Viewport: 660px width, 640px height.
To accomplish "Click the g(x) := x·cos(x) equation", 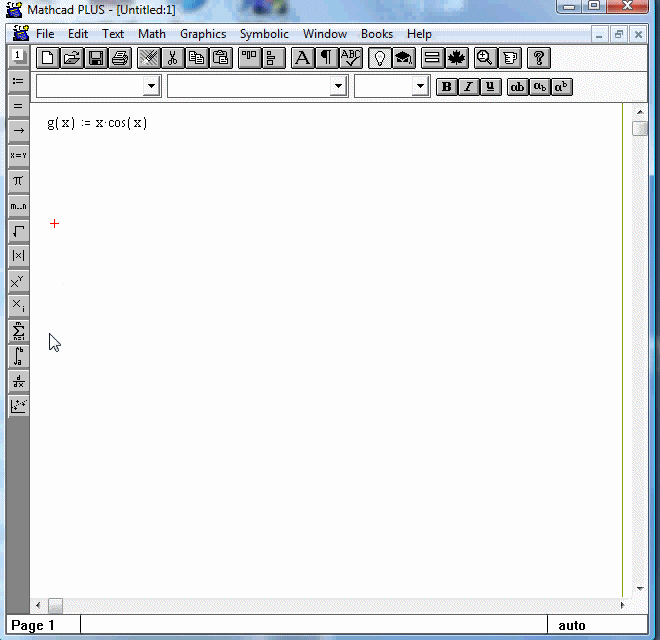I will click(97, 124).
